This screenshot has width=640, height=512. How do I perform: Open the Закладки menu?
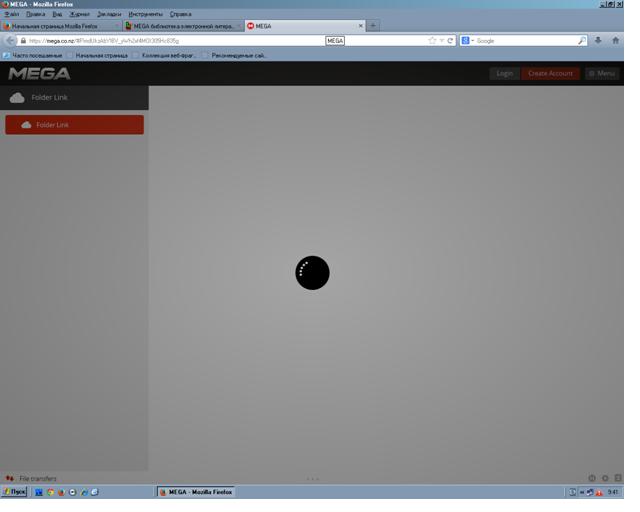(109, 14)
